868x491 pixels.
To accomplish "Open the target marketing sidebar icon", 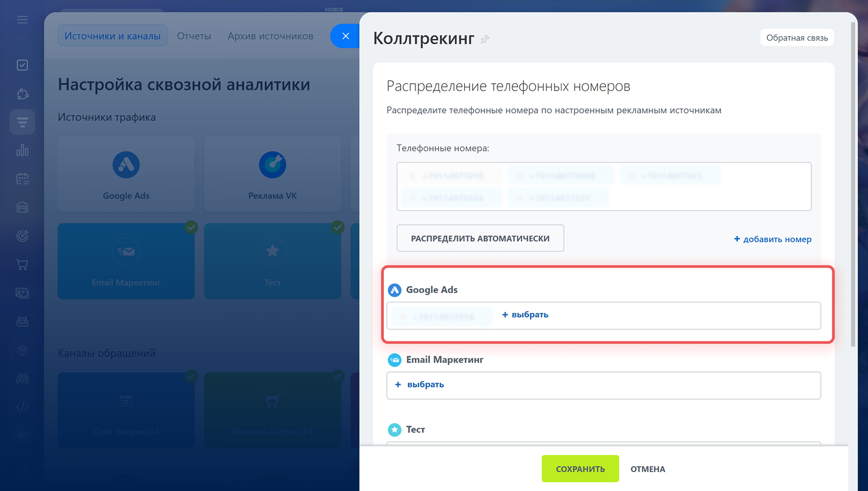I will click(x=22, y=236).
